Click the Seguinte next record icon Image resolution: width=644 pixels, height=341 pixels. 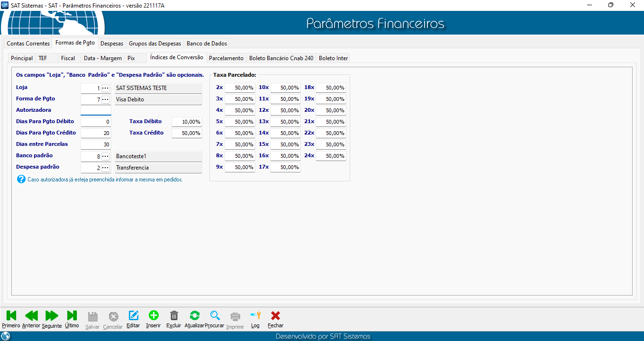point(52,316)
